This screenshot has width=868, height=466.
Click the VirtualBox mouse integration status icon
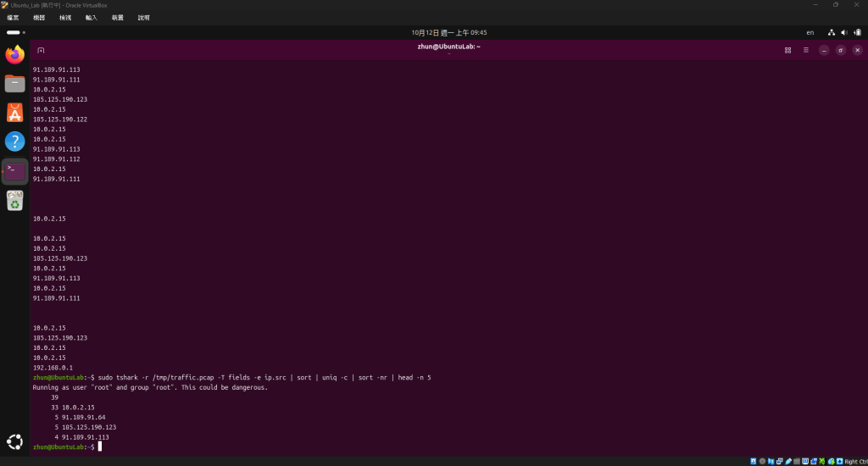[x=832, y=461]
